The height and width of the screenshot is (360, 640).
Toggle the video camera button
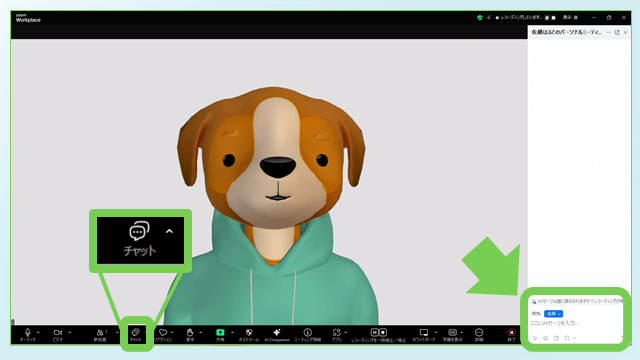58,335
